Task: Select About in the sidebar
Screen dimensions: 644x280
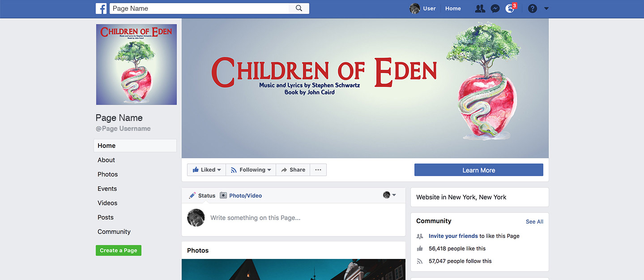Action: [x=106, y=160]
